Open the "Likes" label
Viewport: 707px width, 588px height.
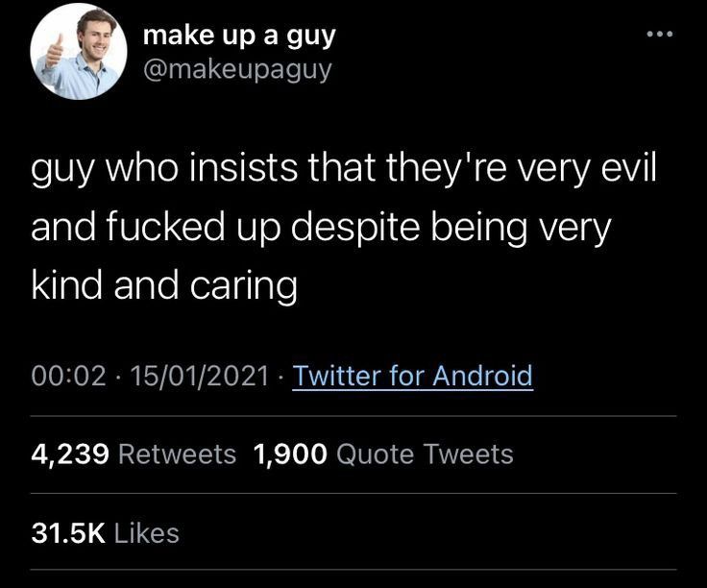(x=147, y=532)
